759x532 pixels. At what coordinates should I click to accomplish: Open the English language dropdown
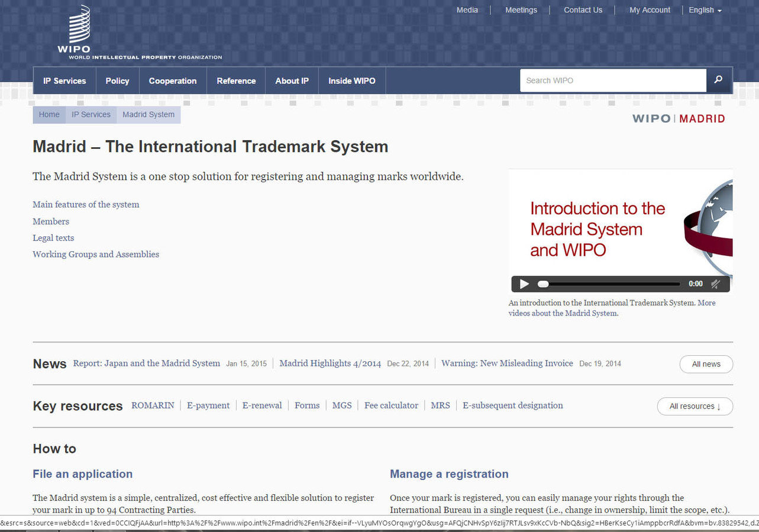(x=705, y=10)
